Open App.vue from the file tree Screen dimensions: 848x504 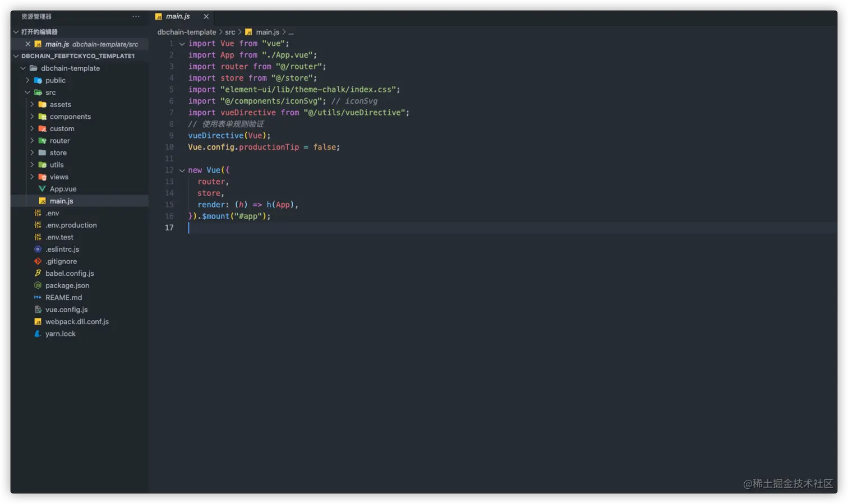pyautogui.click(x=63, y=189)
